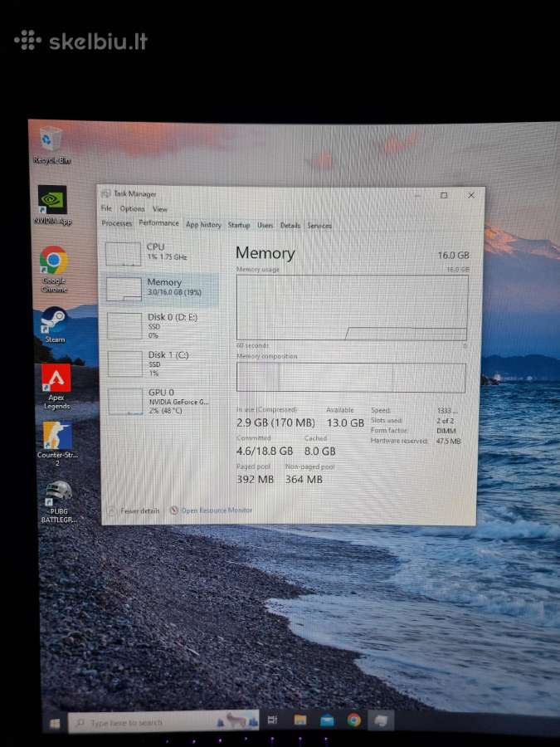This screenshot has width=560, height=747.
Task: Click the '60 seconds' graph label
Action: click(x=252, y=345)
